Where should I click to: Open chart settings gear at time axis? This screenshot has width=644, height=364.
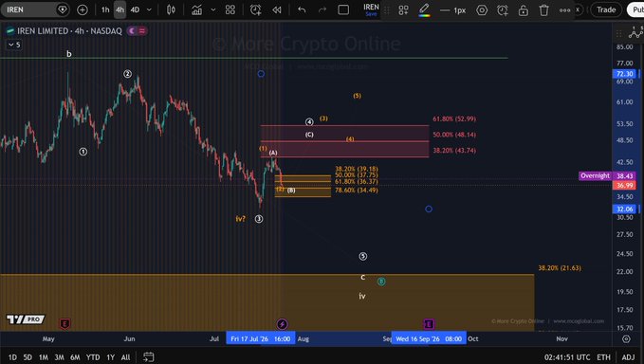(x=626, y=339)
